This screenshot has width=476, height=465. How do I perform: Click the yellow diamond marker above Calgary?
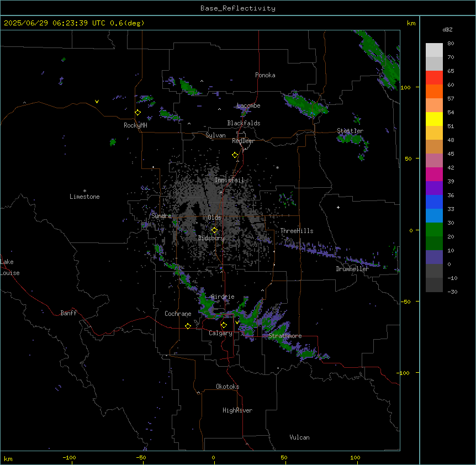coord(224,325)
